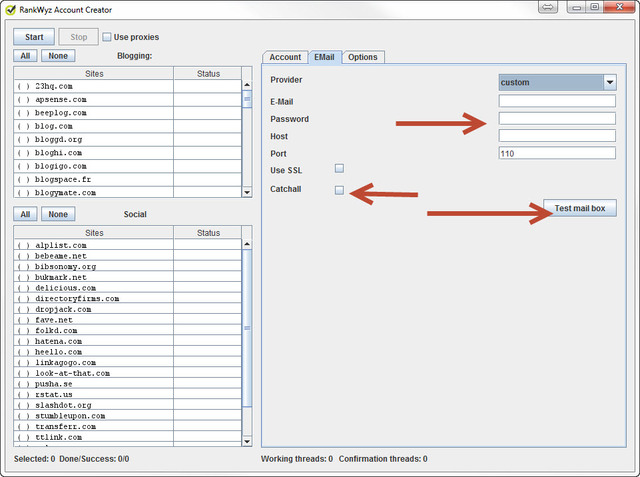Click the Social Status column header
640x477 pixels.
pos(208,233)
